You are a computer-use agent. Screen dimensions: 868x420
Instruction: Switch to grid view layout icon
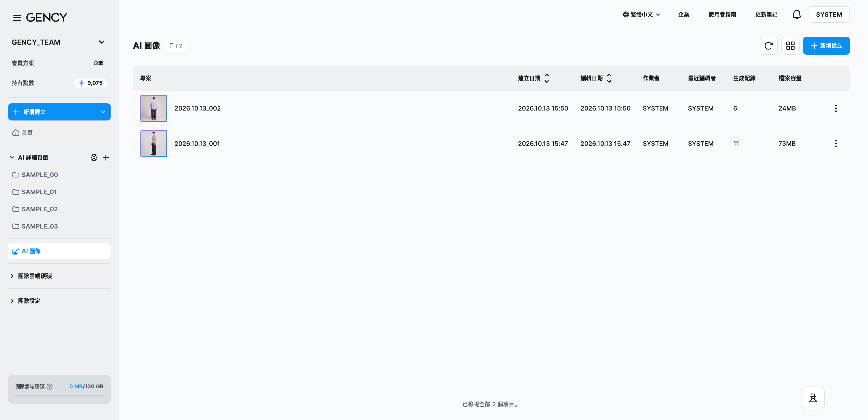coord(790,45)
